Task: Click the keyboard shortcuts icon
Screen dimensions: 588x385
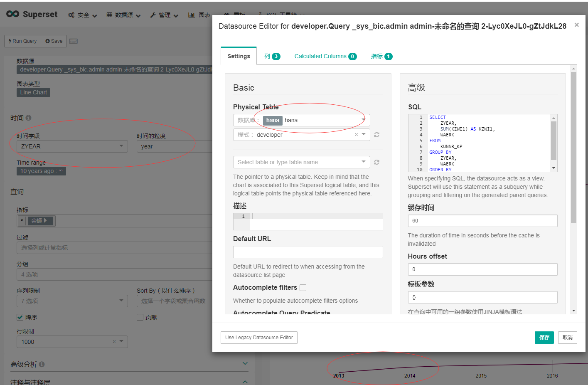Action: 74,41
